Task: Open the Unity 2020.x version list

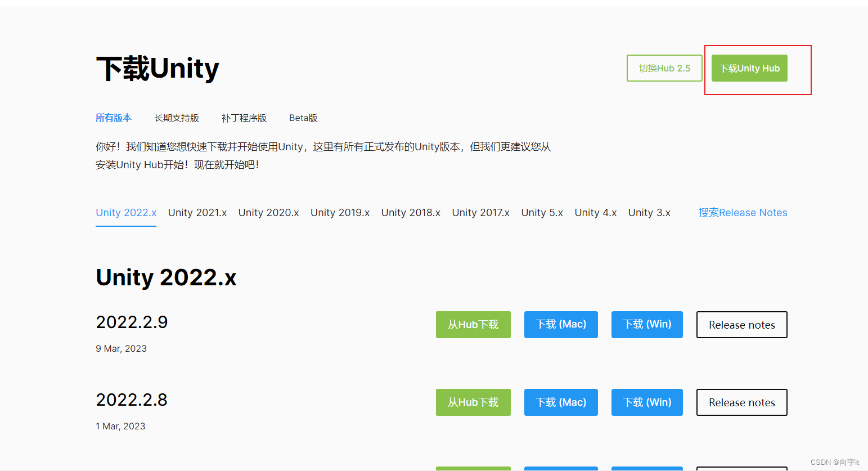Action: point(269,213)
